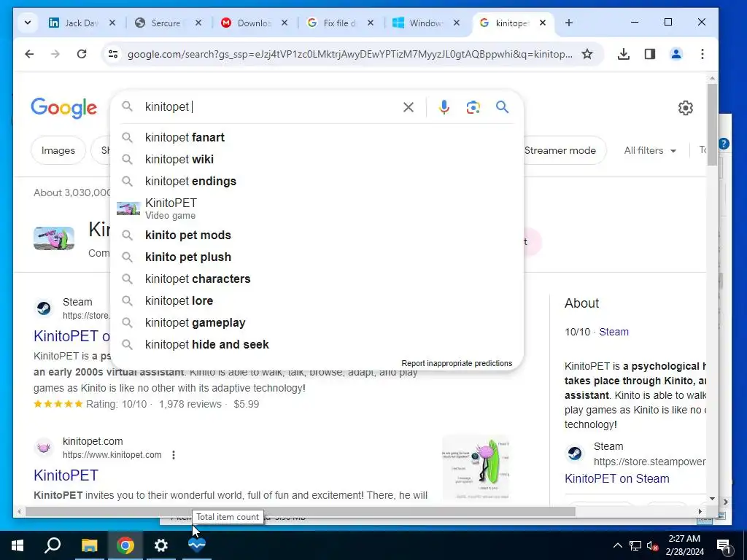Image resolution: width=747 pixels, height=560 pixels.
Task: Start voice search with microphone
Action: point(444,107)
